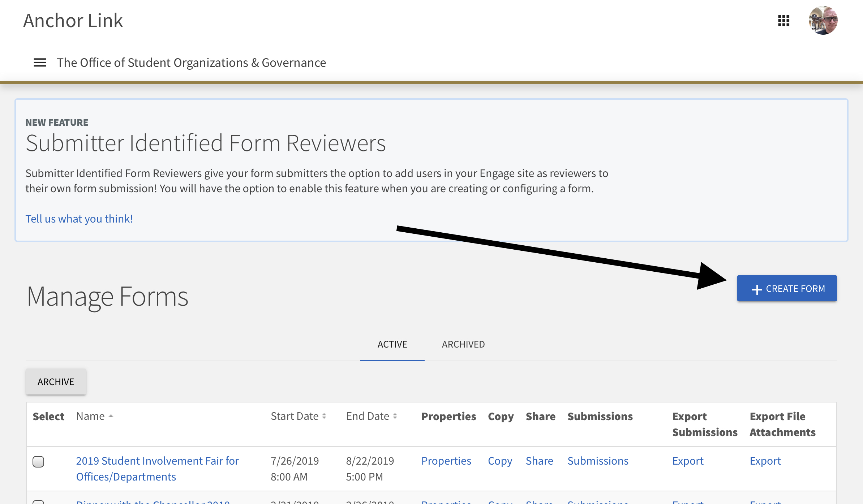
Task: Select the Active tab
Action: [392, 344]
